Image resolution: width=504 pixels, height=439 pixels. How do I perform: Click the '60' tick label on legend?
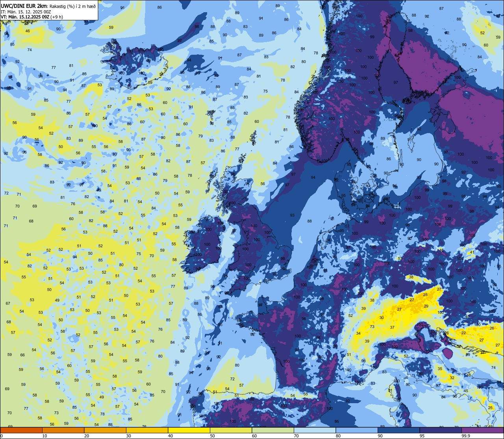pyautogui.click(x=254, y=436)
